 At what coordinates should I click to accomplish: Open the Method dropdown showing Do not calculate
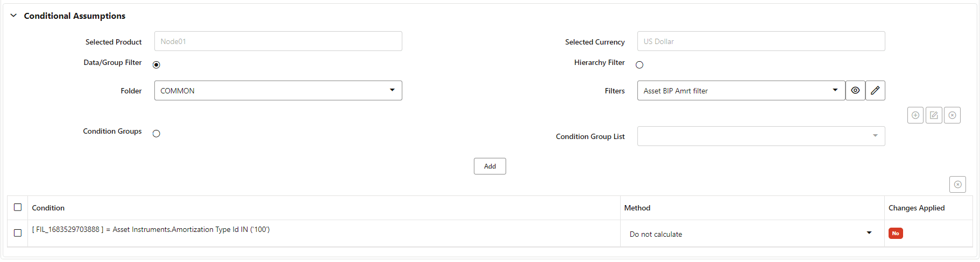click(x=751, y=234)
